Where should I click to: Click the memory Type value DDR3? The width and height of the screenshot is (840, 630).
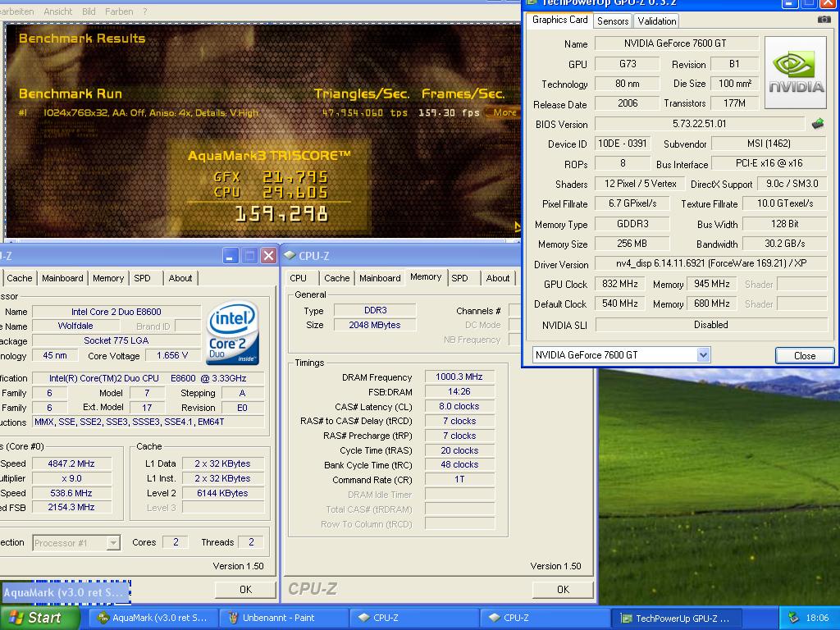click(375, 310)
